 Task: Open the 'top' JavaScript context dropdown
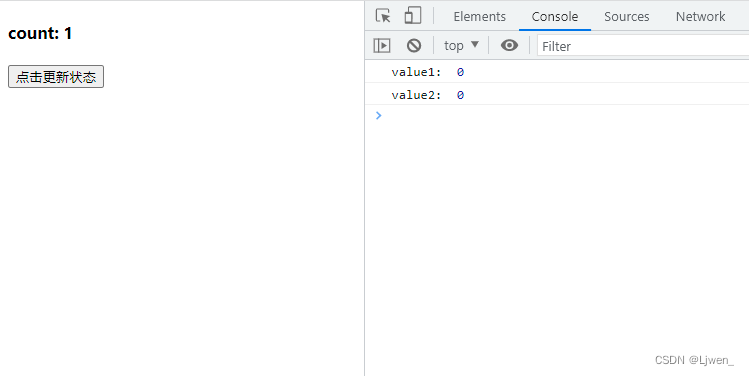click(x=461, y=45)
